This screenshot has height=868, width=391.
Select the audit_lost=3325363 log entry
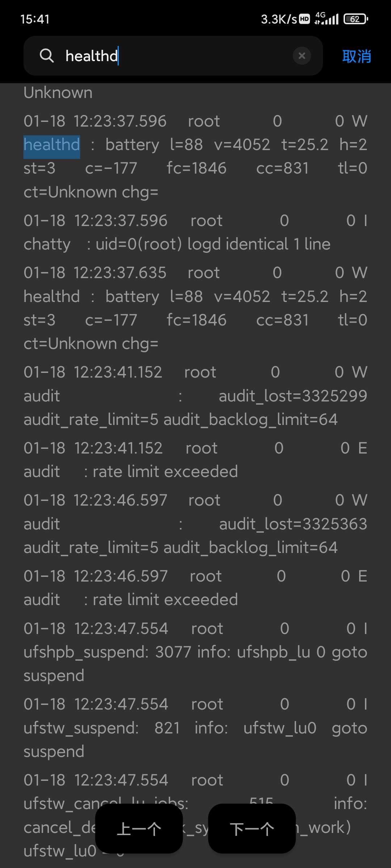point(195,524)
